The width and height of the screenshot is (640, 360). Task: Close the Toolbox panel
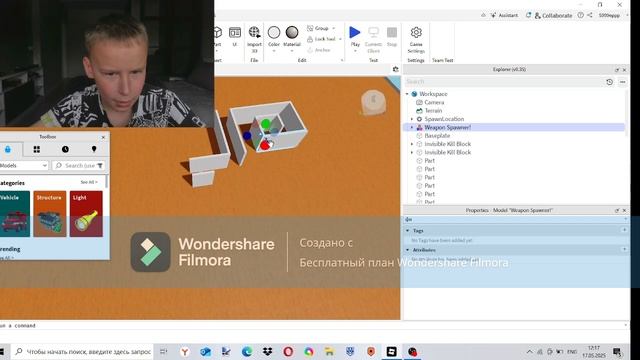tap(103, 137)
